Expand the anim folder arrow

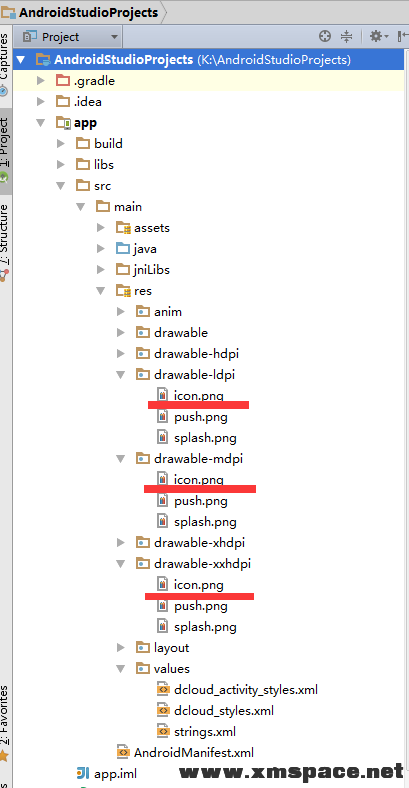121,312
